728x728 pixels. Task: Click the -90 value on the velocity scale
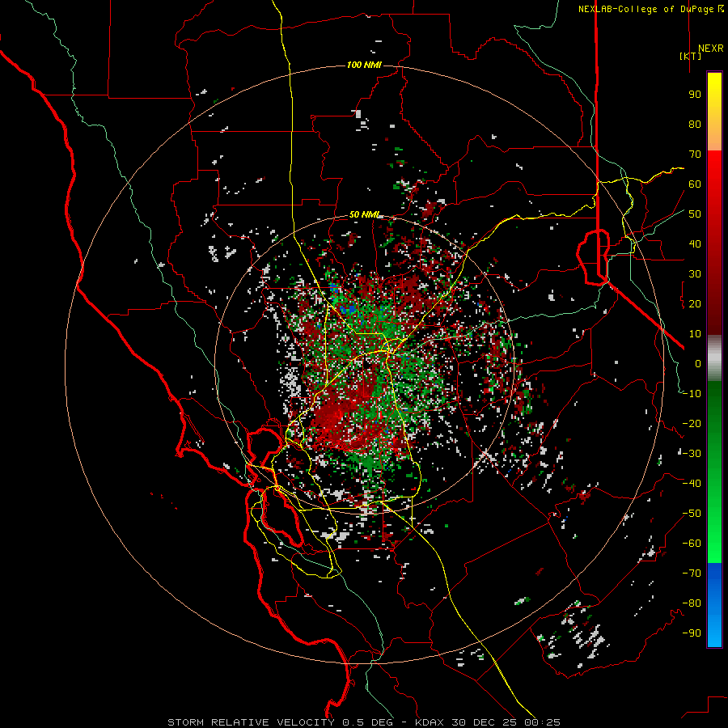point(692,633)
